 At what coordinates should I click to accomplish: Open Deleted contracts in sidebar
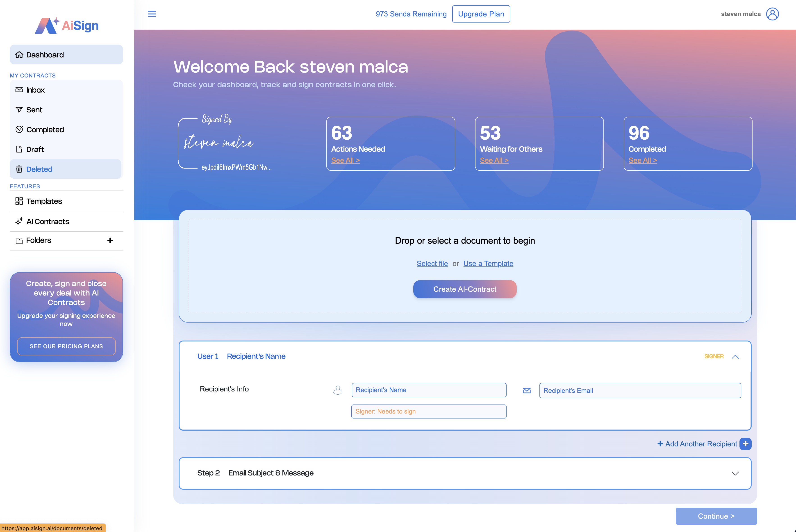point(39,169)
